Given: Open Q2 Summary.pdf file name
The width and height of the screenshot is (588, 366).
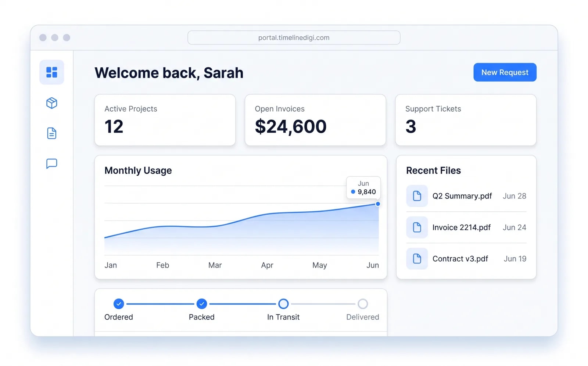Looking at the screenshot, I should point(462,196).
